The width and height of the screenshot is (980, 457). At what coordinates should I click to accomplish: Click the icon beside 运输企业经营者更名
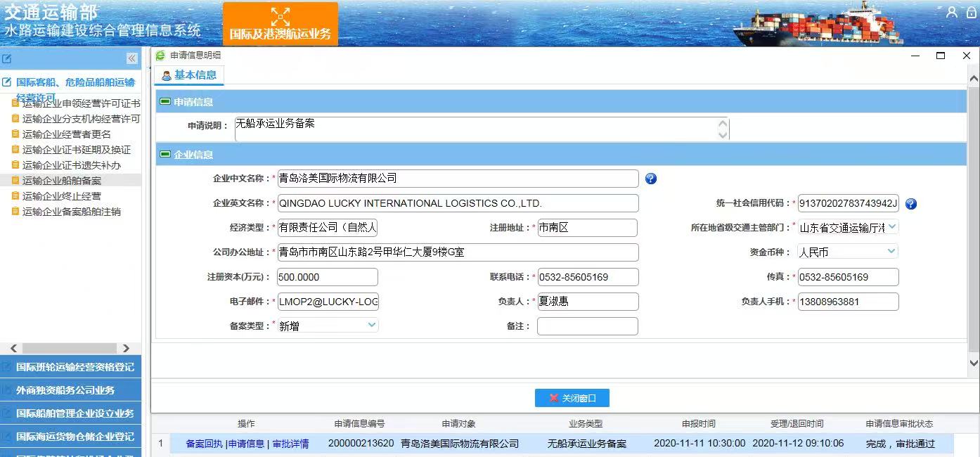(15, 134)
